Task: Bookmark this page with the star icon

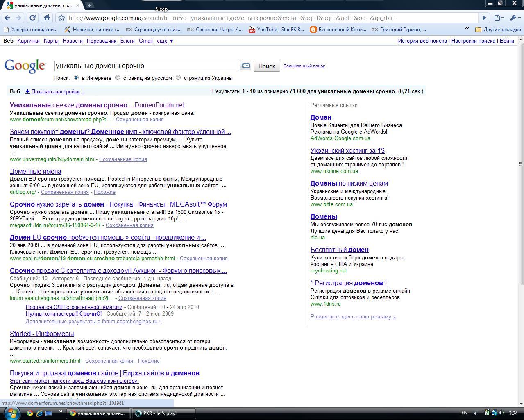Action: click(x=61, y=18)
